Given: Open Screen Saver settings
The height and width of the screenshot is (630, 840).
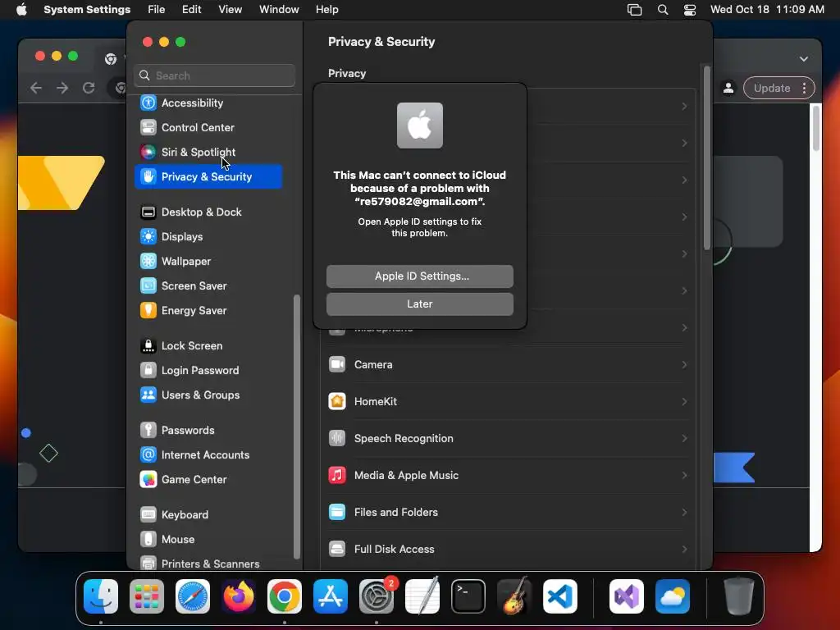Looking at the screenshot, I should 208,286.
